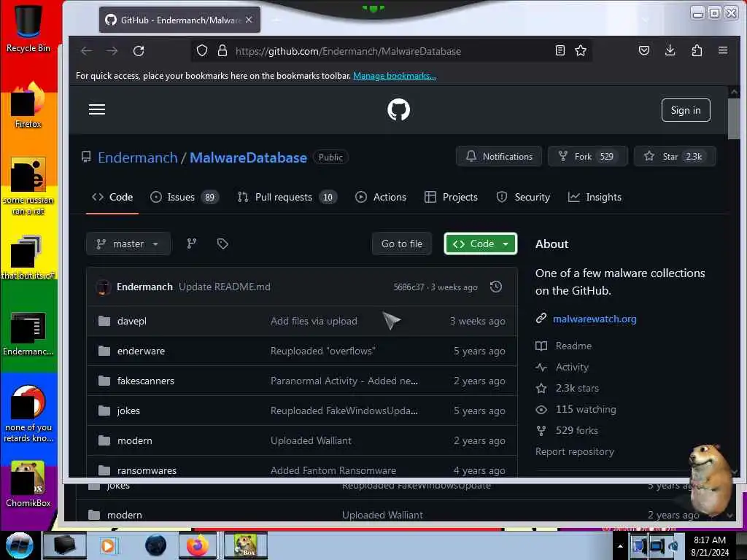Click the Report repository link
Viewport: 747px width, 560px height.
point(575,451)
